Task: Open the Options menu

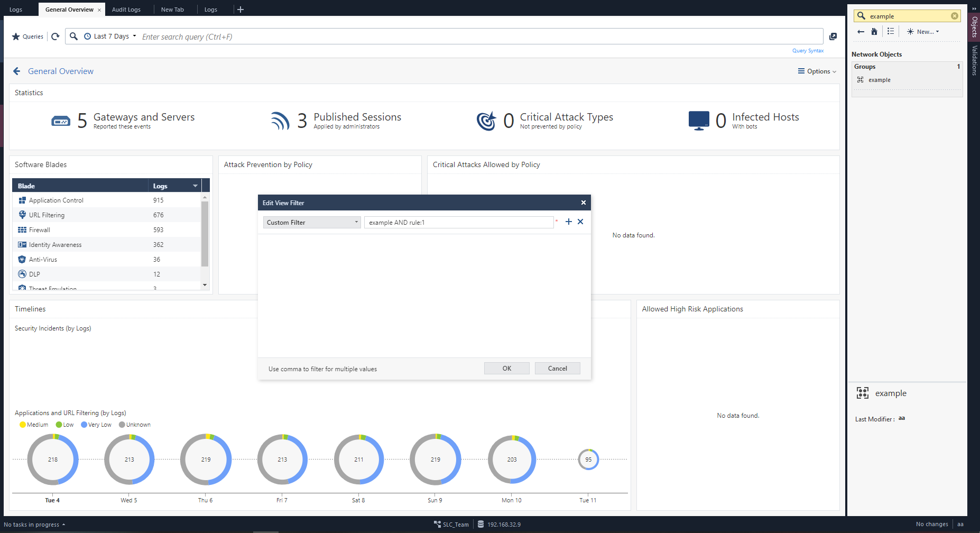Action: click(x=817, y=71)
